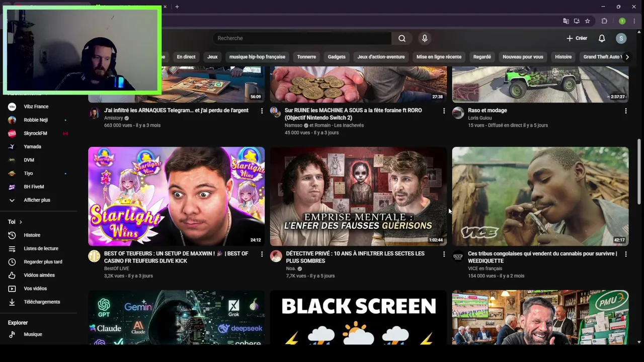Open Chrome three-dot menu

634,21
